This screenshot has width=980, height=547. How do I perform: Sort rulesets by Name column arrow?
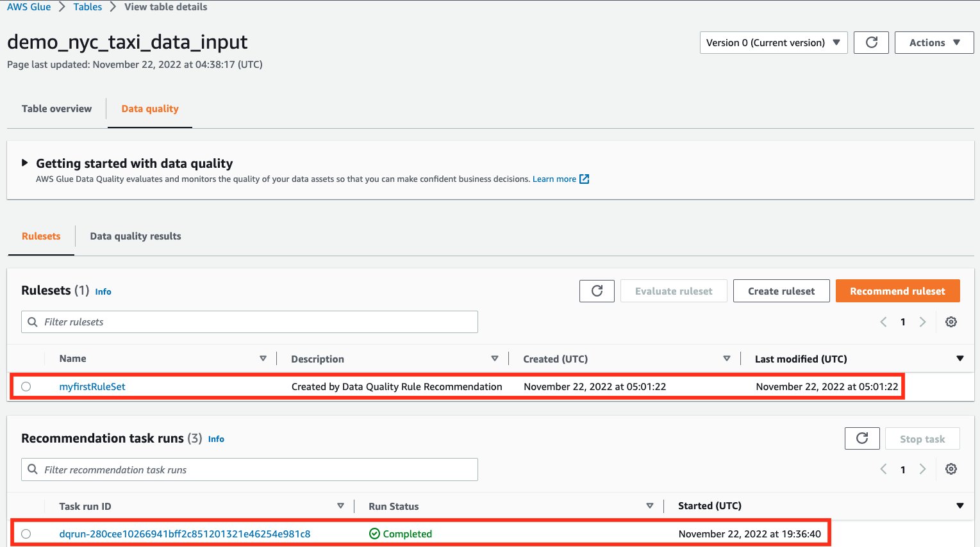[263, 359]
